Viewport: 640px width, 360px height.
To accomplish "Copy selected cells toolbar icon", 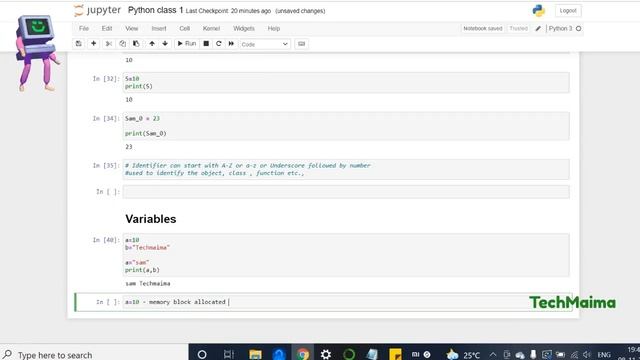I will [x=122, y=44].
